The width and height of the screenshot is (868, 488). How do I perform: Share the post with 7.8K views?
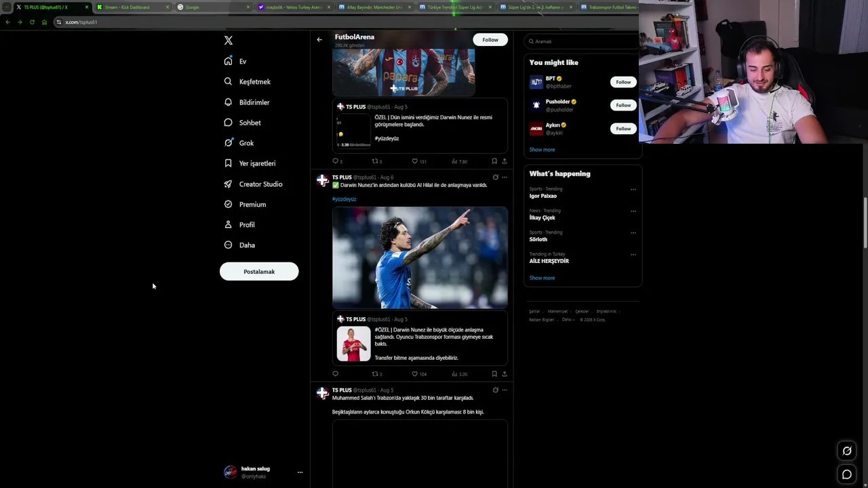505,161
